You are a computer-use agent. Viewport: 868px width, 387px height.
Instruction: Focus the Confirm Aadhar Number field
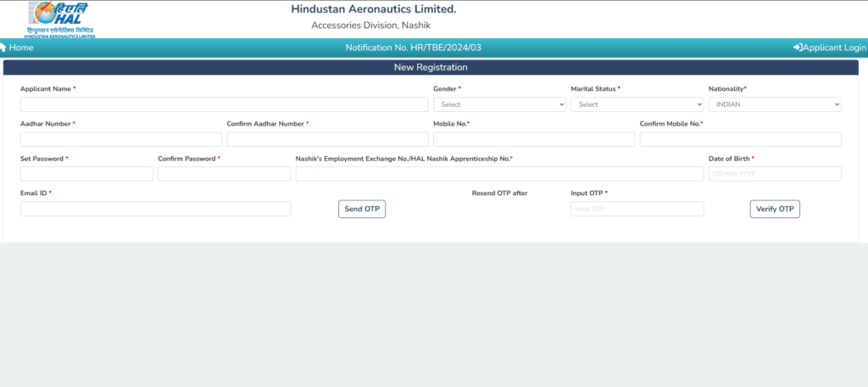[328, 139]
